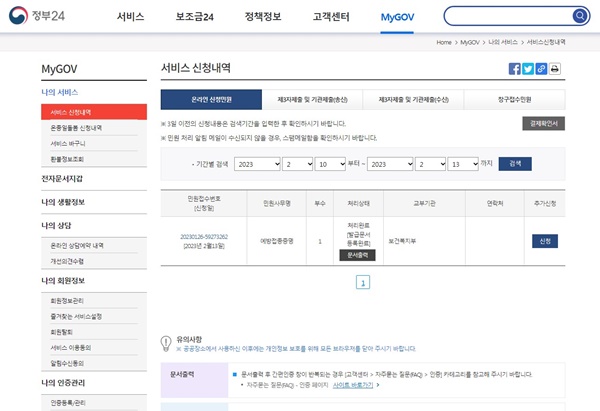This screenshot has width=600, height=411.
Task: Open the 보조금24 top menu
Action: [194, 16]
